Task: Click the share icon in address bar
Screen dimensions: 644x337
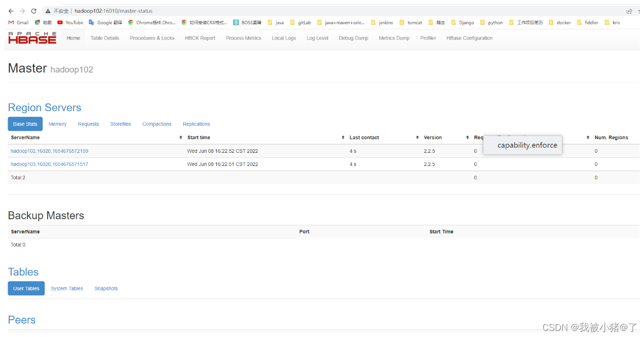Action: click(629, 11)
